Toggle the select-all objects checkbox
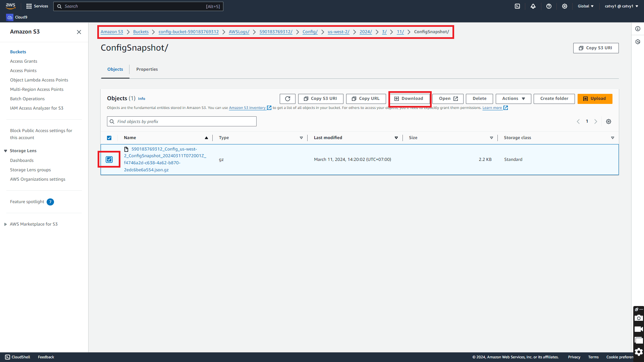Image resolution: width=644 pixels, height=362 pixels. coord(109,138)
